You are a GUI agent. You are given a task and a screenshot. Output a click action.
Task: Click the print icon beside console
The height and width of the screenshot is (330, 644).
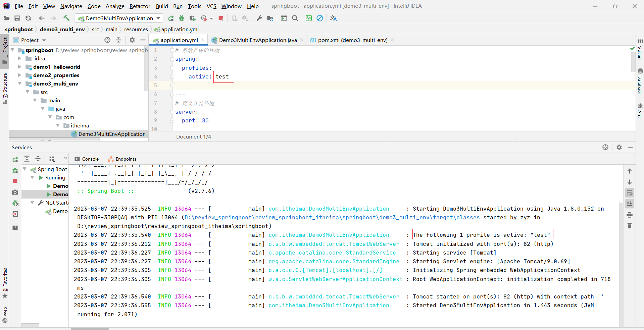[630, 215]
